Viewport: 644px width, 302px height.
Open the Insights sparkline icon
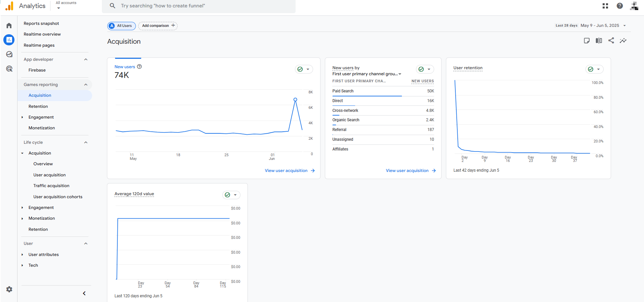(623, 41)
